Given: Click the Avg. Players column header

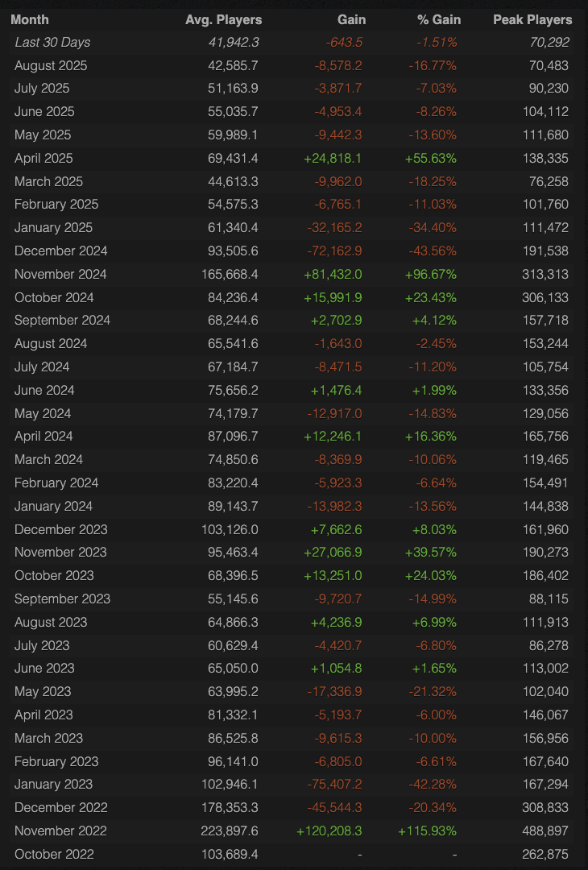Looking at the screenshot, I should click(224, 19).
